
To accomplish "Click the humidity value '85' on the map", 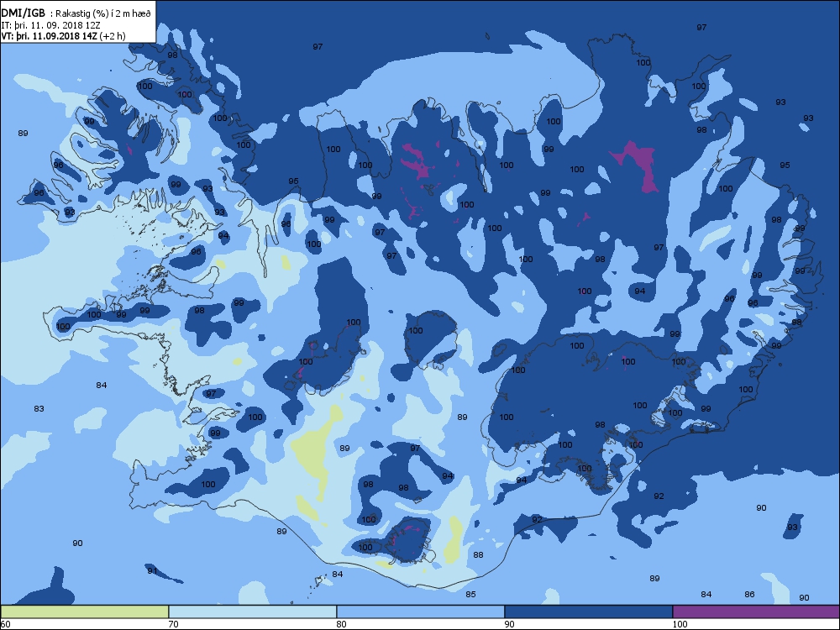I will (470, 594).
